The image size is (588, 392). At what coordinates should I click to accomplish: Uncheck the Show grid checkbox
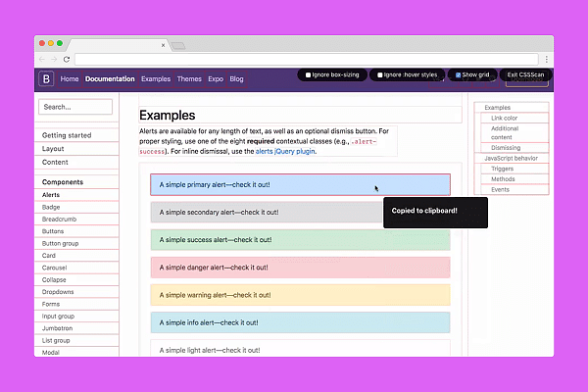click(x=459, y=74)
